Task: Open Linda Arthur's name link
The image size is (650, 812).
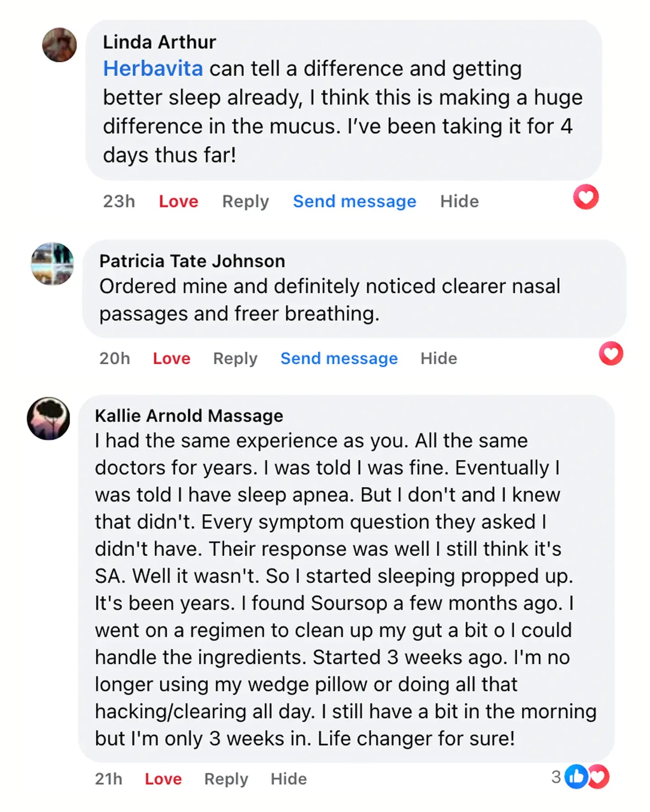Action: coord(159,42)
